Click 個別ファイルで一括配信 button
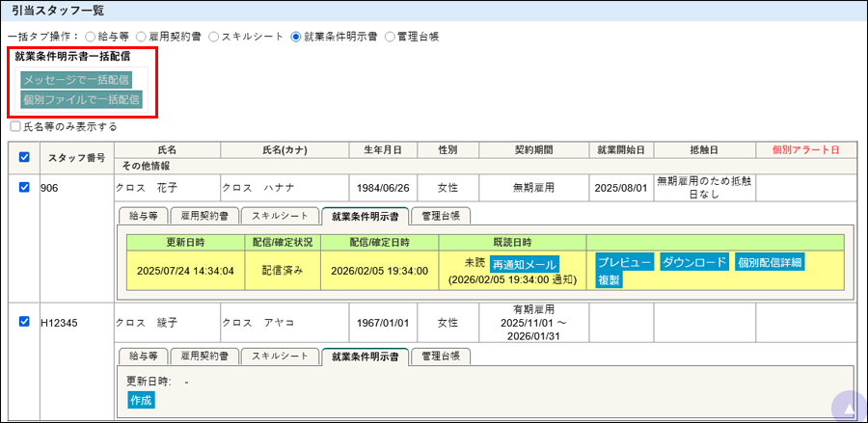The height and width of the screenshot is (423, 868). 81,99
